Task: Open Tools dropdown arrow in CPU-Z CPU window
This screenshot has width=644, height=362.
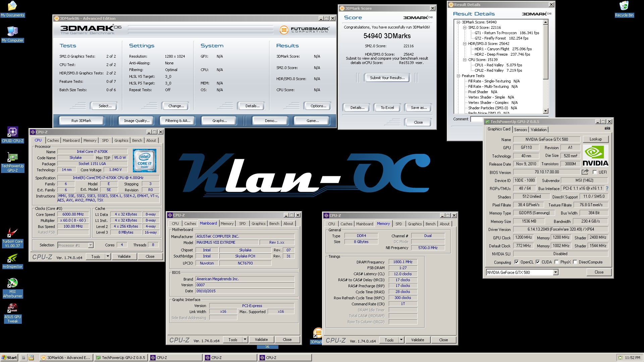Action: 108,256
